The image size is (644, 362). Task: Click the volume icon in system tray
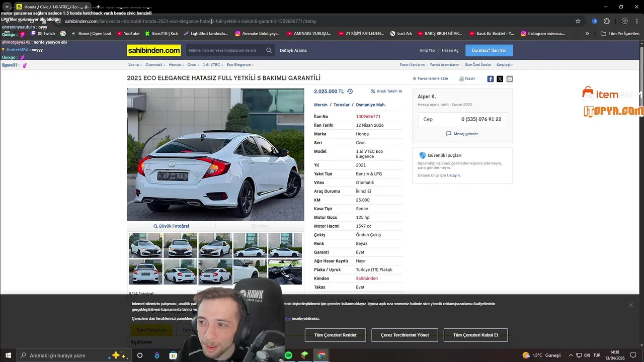pos(586,355)
